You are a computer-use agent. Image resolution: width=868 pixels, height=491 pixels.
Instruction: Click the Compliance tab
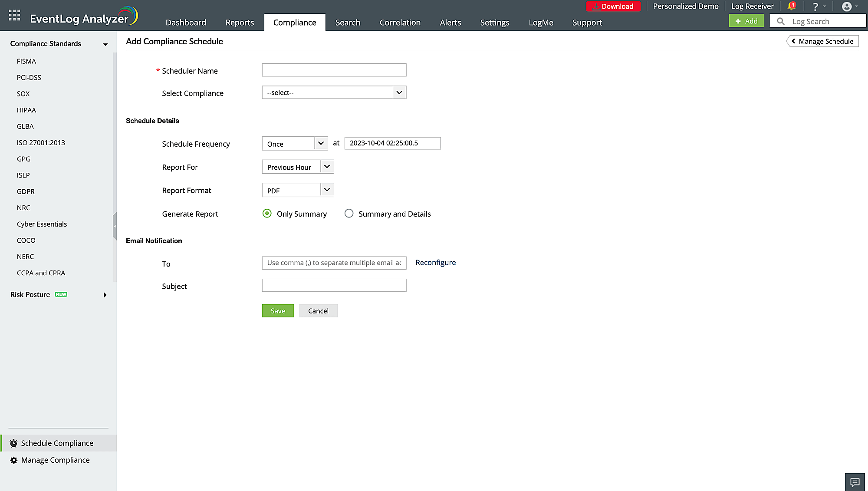click(x=295, y=22)
